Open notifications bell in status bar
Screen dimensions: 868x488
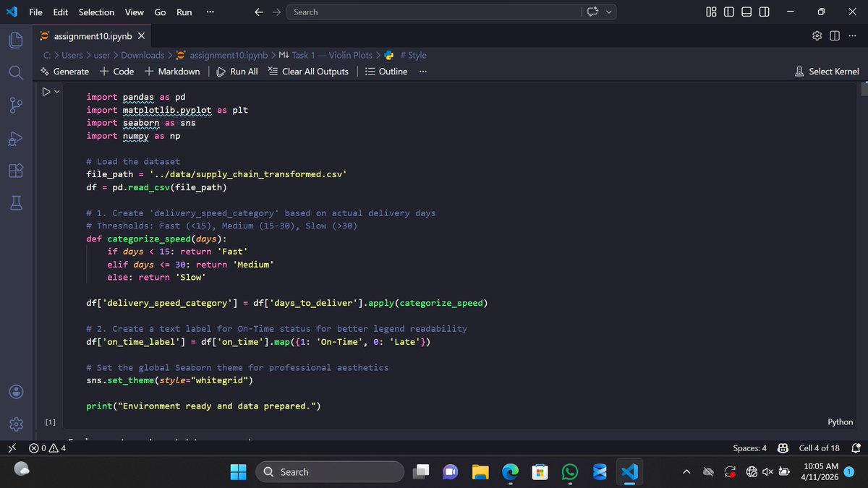pyautogui.click(x=856, y=448)
